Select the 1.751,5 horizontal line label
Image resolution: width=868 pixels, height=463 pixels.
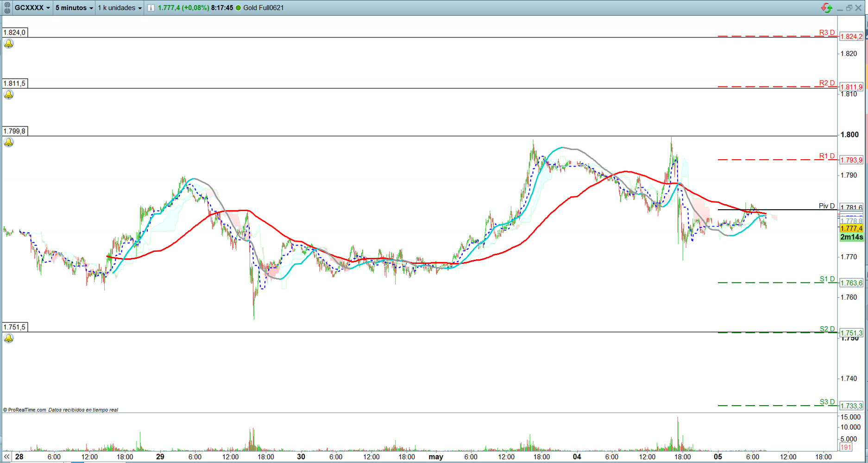pos(15,327)
